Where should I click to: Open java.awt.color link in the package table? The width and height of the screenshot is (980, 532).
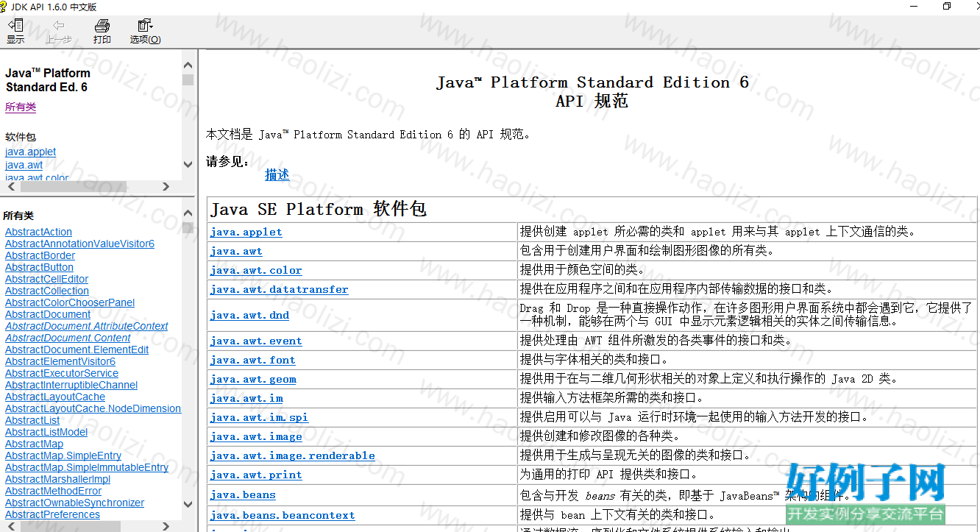255,270
